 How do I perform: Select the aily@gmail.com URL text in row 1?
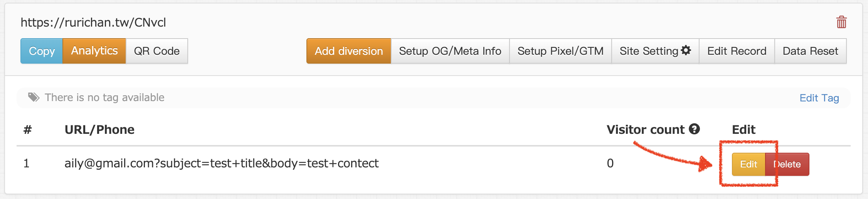pyautogui.click(x=221, y=163)
